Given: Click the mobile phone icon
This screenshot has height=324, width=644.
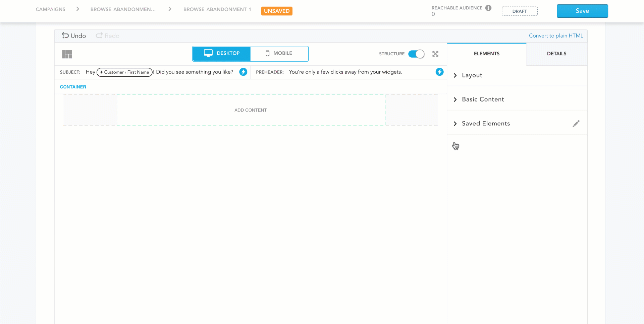Looking at the screenshot, I should tap(267, 53).
